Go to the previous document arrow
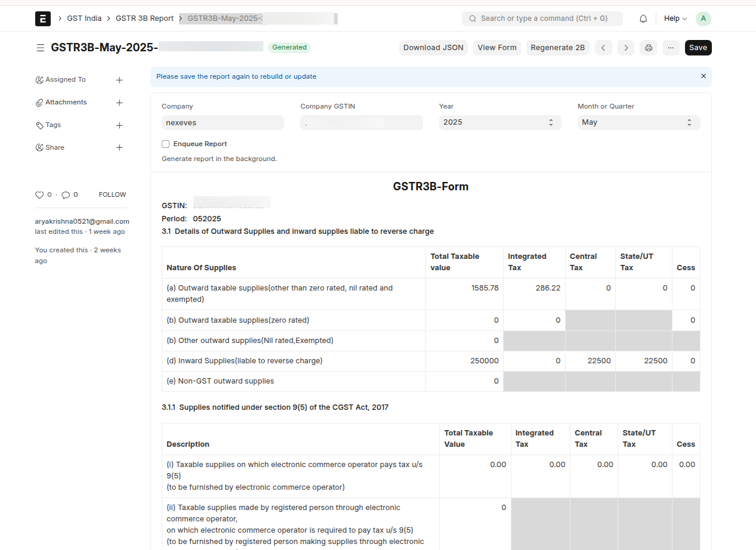756x550 pixels. 603,48
